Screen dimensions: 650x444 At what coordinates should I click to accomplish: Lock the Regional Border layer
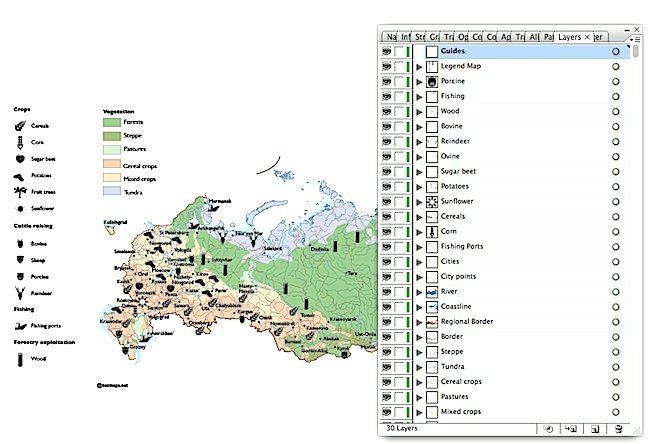coord(399,322)
